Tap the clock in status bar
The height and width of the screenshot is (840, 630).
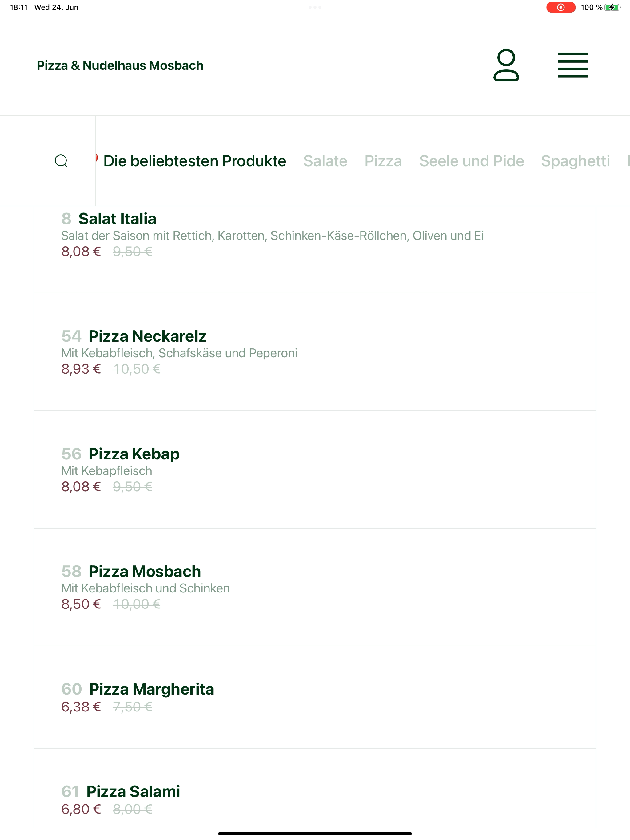[19, 7]
